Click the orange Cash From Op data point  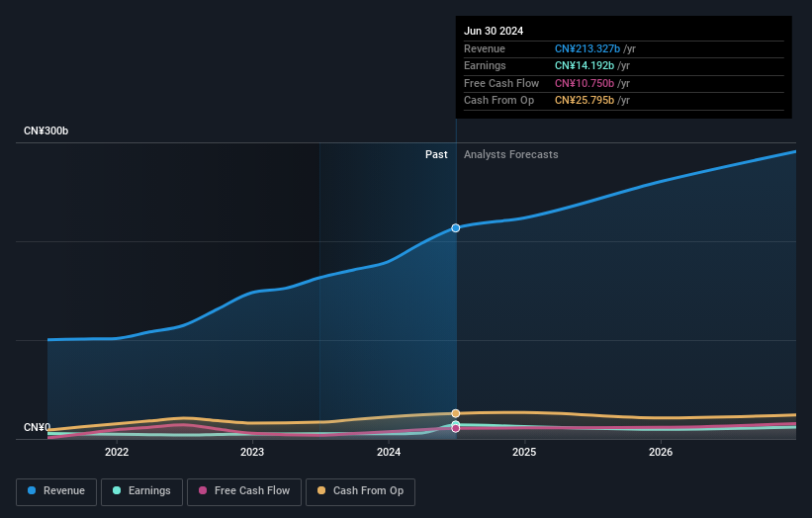(456, 413)
